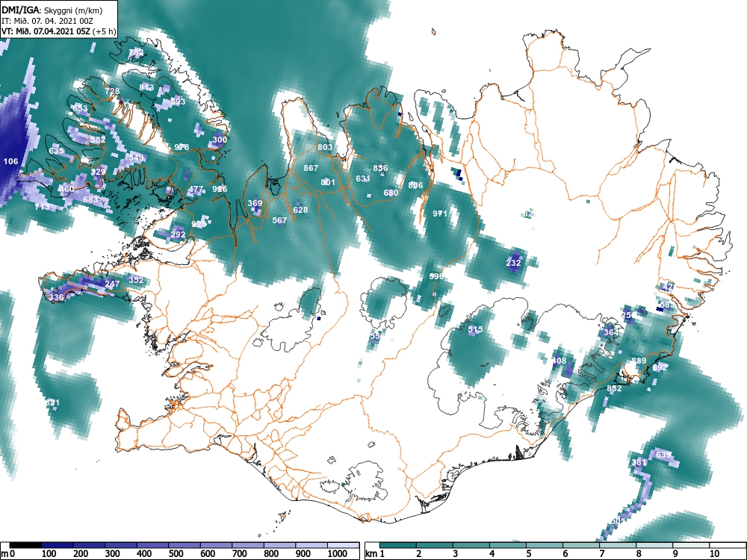
Task: Click the '889' visibility value on the map
Action: pos(639,361)
